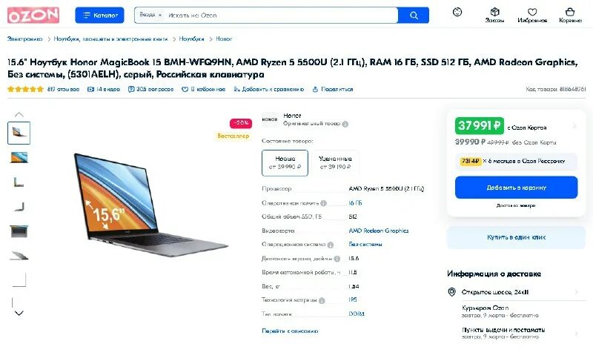Open the Везде search scope dropdown
Screen dimensions: 593x364
pyautogui.click(x=150, y=15)
